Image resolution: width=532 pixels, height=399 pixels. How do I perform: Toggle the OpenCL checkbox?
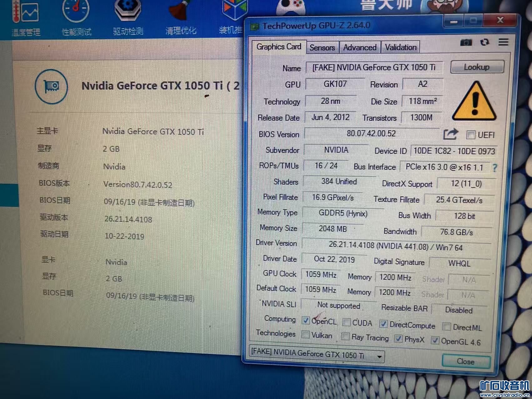click(x=305, y=321)
